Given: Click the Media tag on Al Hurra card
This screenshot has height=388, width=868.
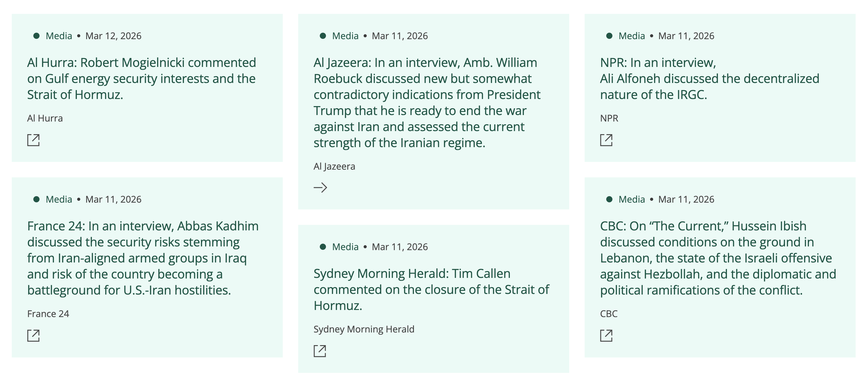Looking at the screenshot, I should click(59, 36).
